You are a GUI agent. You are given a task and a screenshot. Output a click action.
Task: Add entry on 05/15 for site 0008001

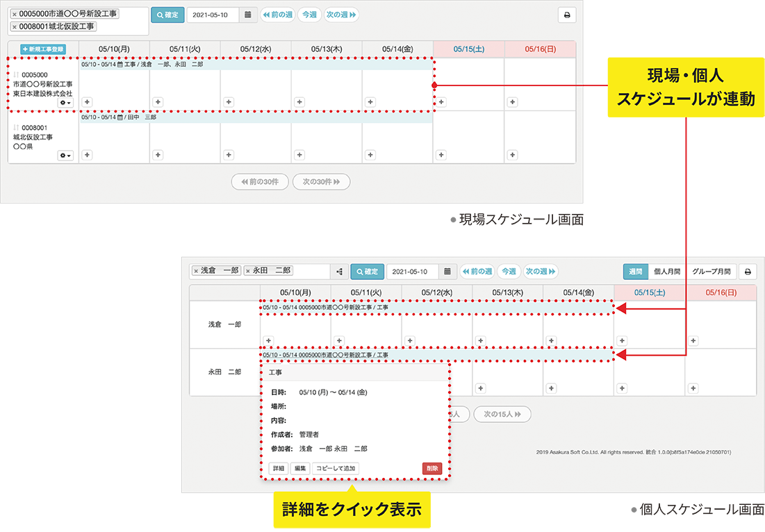441,155
